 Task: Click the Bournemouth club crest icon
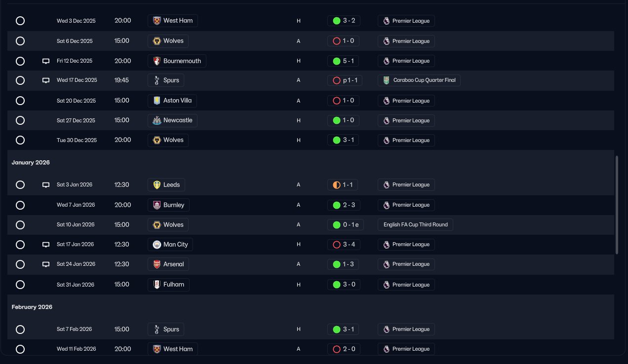[157, 61]
